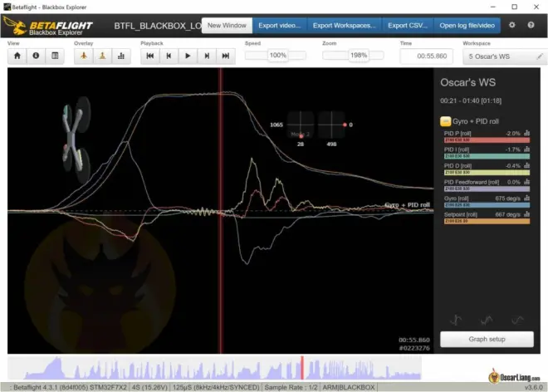Click the v3.6.0 version label
The height and width of the screenshot is (392, 548).
(x=534, y=388)
